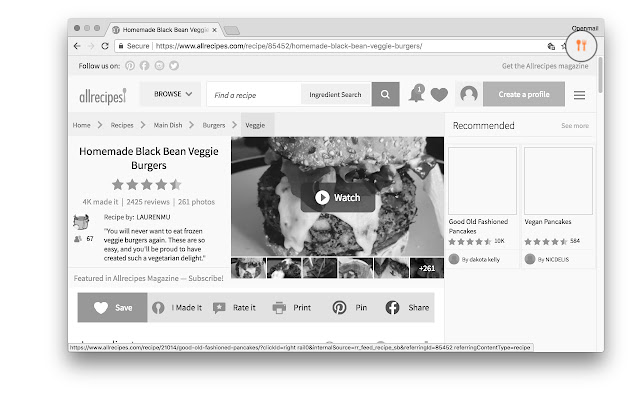Click the allrecipes logo
This screenshot has width=640, height=400.
point(103,96)
